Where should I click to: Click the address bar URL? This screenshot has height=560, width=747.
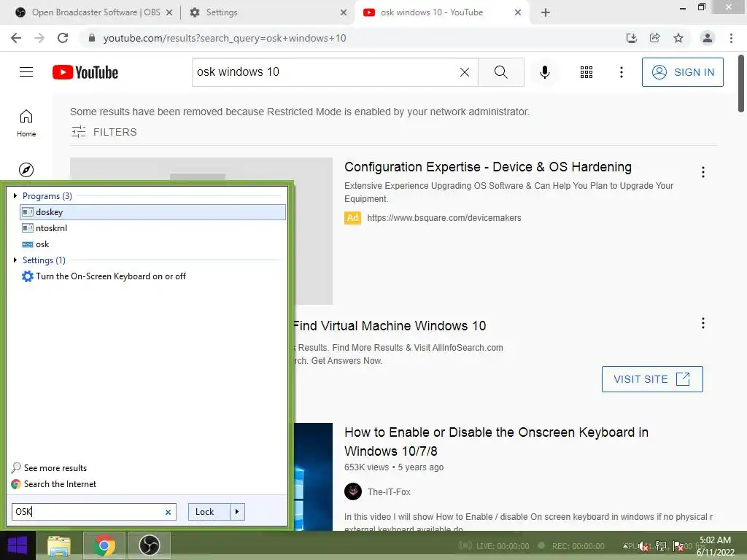[x=225, y=38]
